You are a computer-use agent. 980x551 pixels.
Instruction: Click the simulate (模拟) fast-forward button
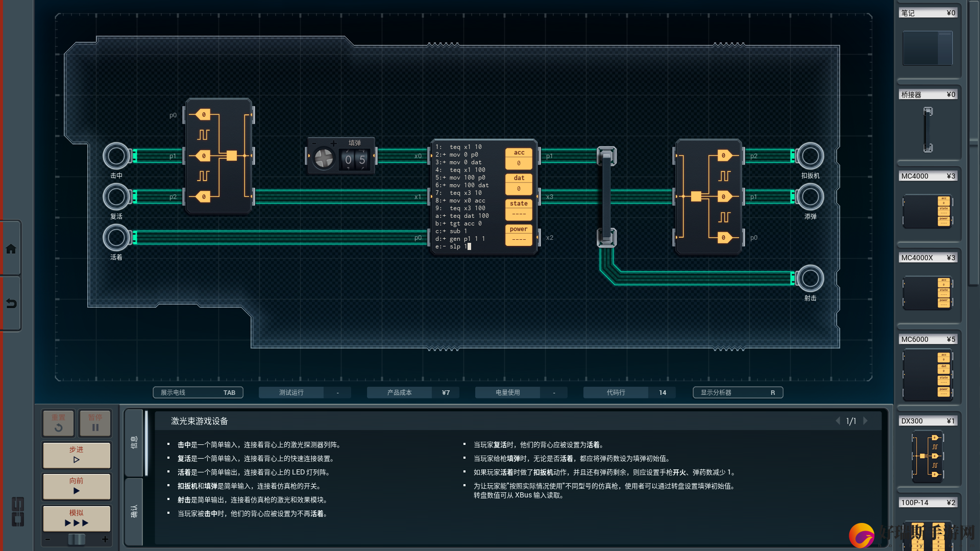[77, 518]
